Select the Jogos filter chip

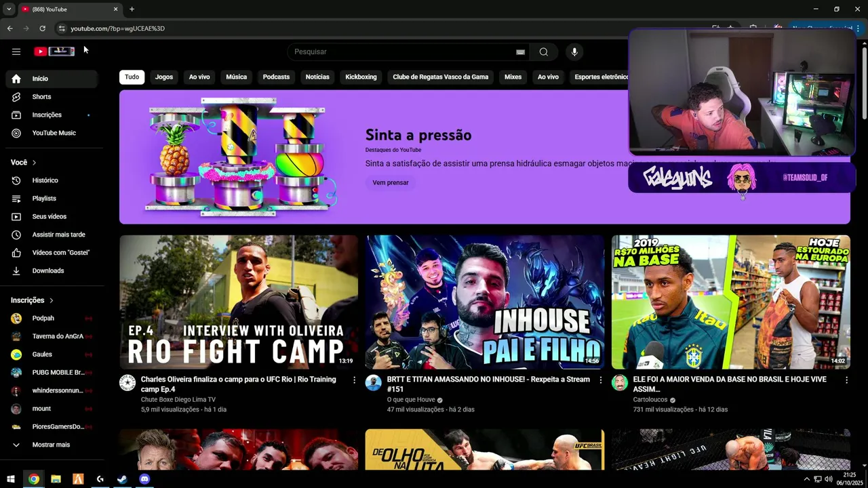pyautogui.click(x=164, y=77)
